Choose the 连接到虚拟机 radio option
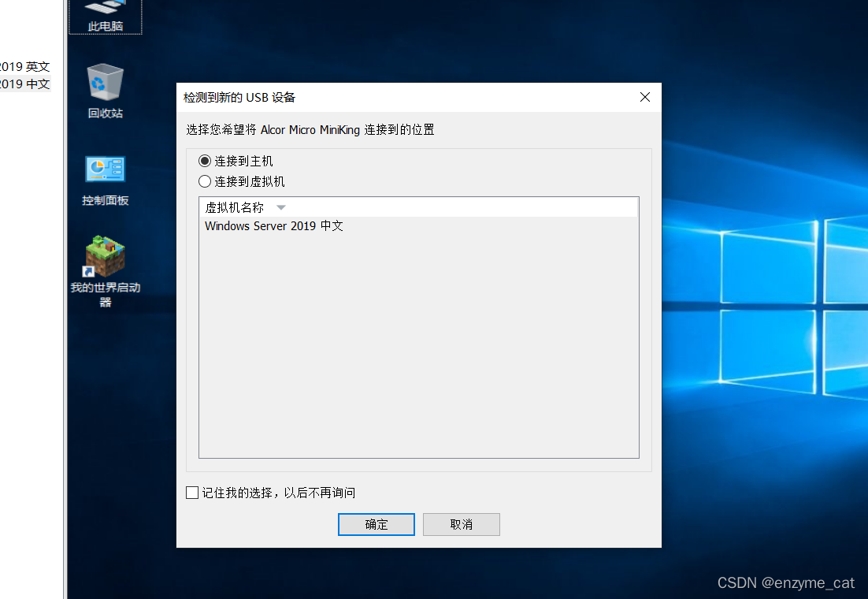The width and height of the screenshot is (868, 599). 205,181
